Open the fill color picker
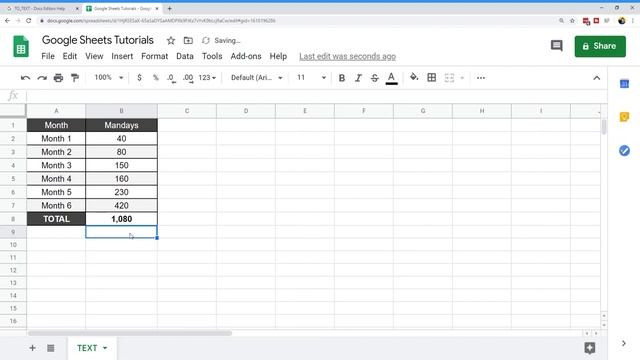The width and height of the screenshot is (640, 360). click(414, 77)
